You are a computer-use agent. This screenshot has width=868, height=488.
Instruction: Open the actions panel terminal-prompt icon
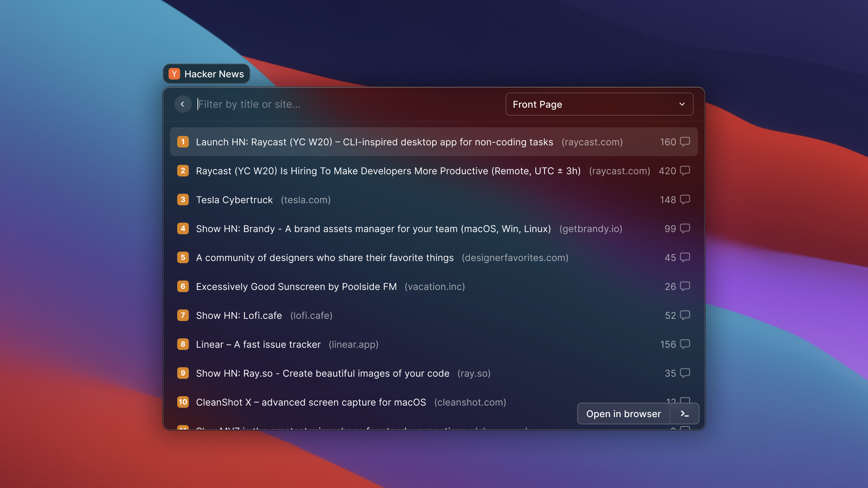684,414
